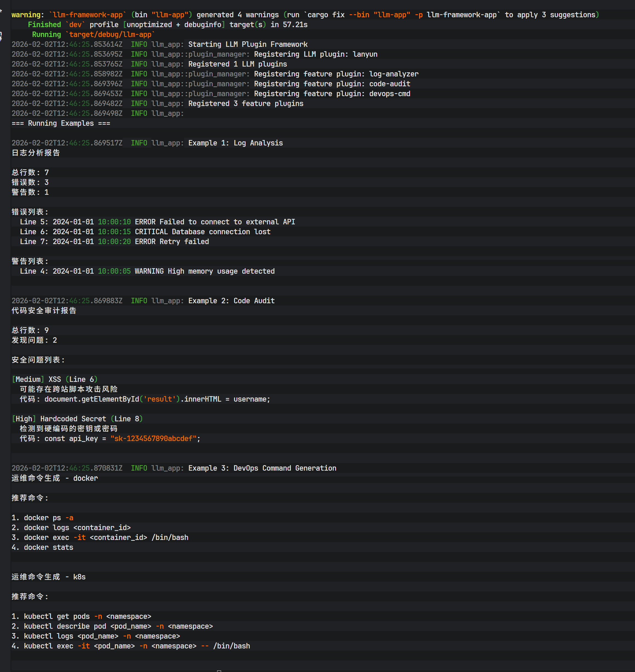Click the `target/debug/llm-app` path in the Running line
635x672 pixels.
[x=110, y=35]
